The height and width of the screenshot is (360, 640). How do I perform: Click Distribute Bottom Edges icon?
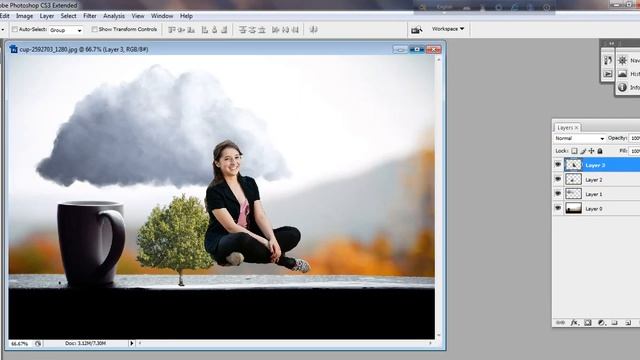pos(262,29)
